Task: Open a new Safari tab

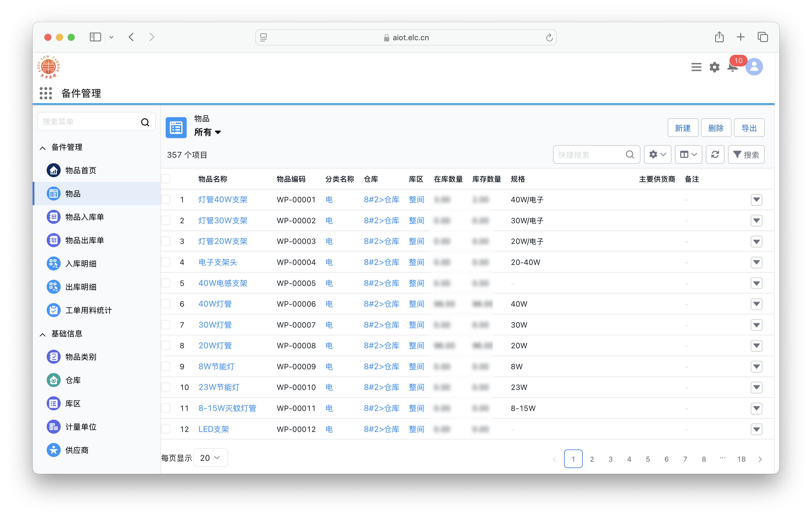Action: click(741, 37)
